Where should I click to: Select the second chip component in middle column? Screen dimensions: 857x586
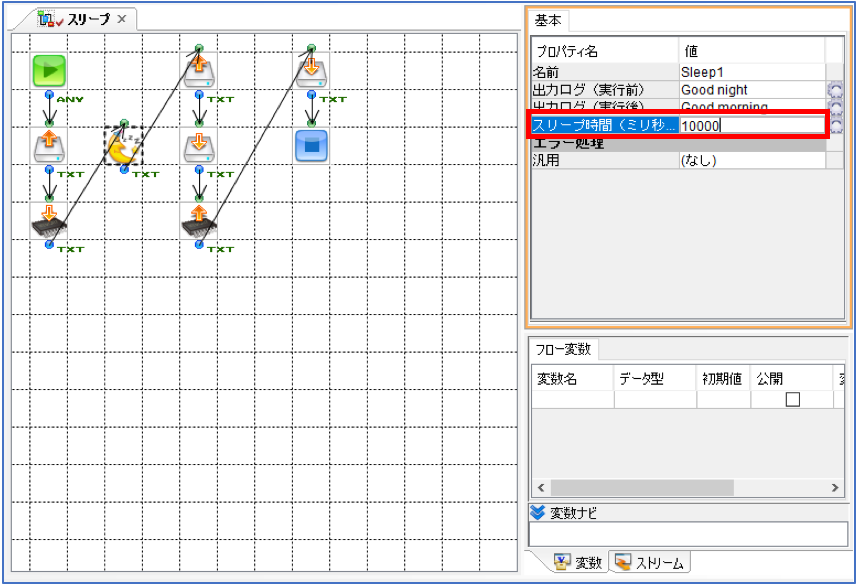pos(199,221)
